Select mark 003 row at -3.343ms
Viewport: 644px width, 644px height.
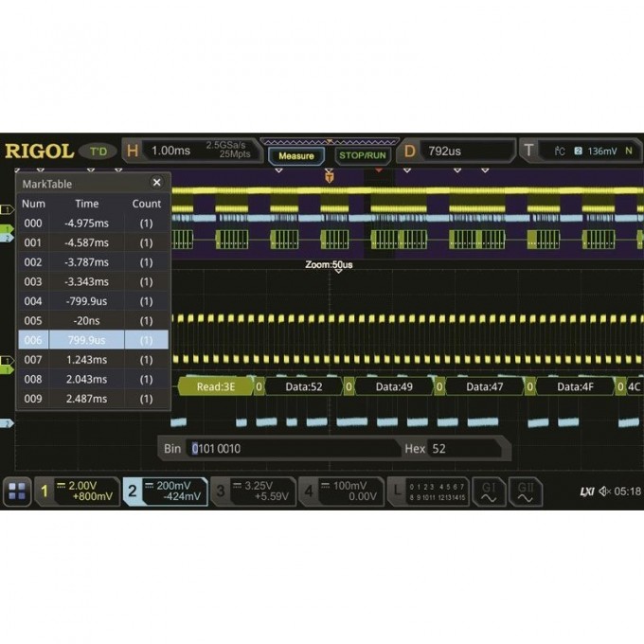(93, 281)
